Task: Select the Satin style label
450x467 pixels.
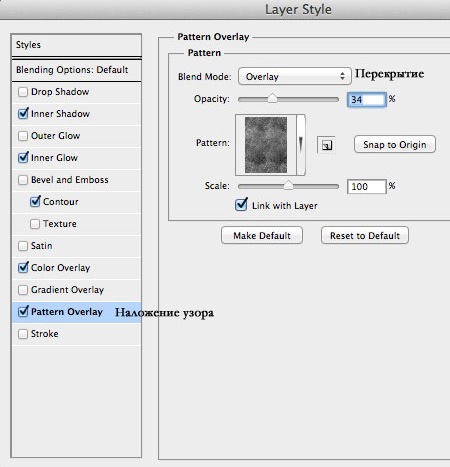Action: click(x=42, y=246)
